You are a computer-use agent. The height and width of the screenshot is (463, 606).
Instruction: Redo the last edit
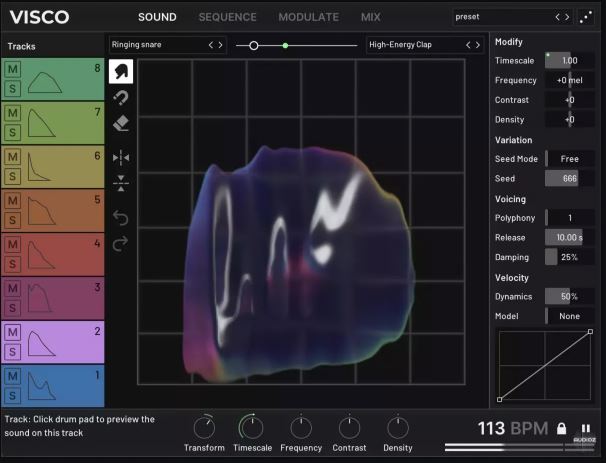click(121, 243)
